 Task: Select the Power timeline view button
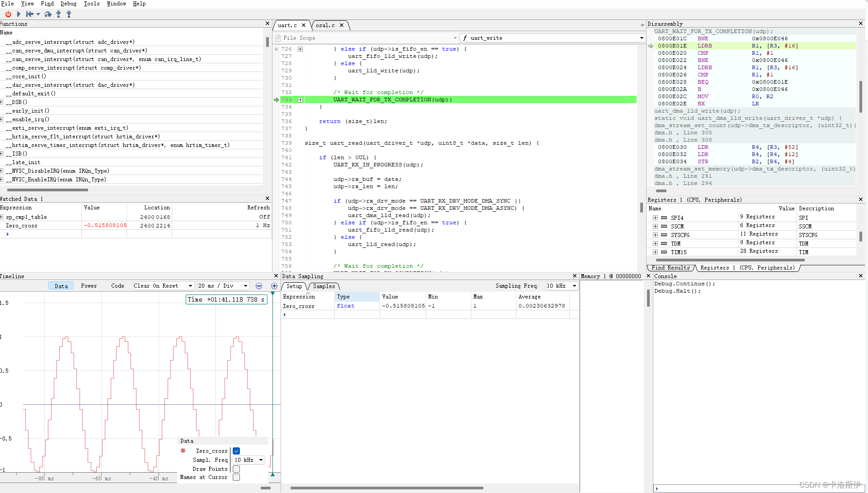(89, 286)
